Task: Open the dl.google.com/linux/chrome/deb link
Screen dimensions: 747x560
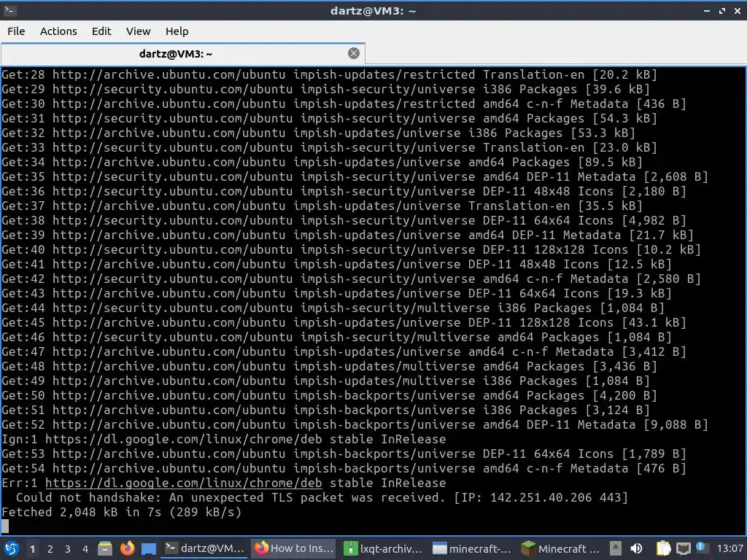Action: click(183, 483)
